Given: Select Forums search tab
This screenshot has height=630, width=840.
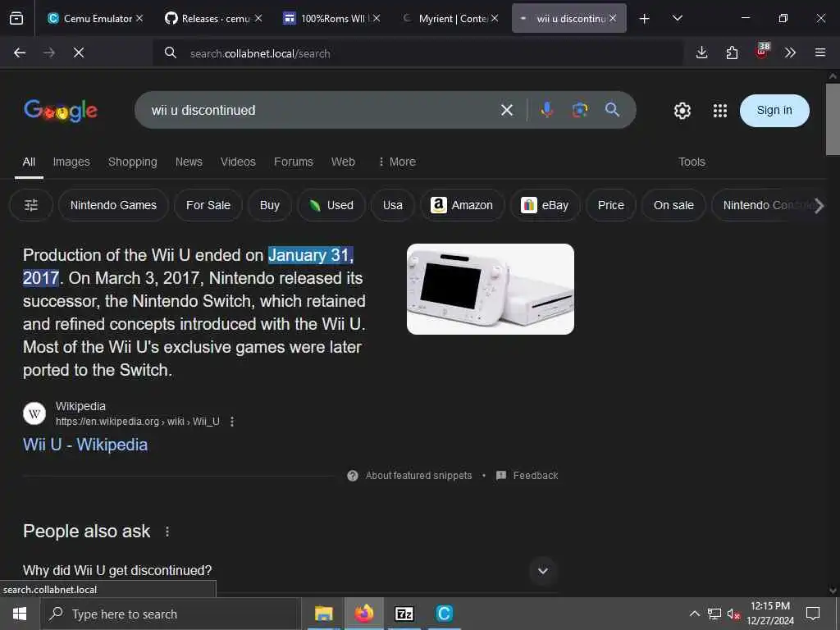Looking at the screenshot, I should [x=294, y=162].
